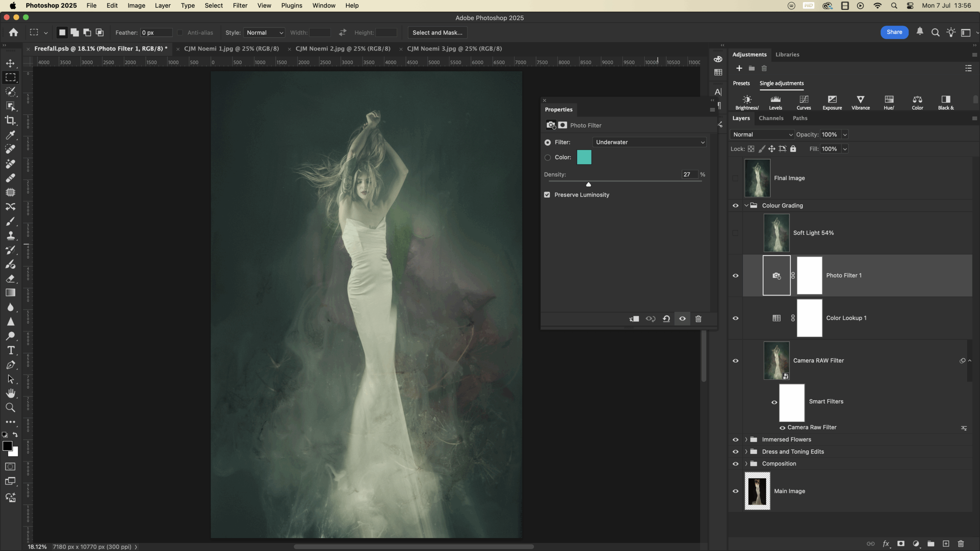The height and width of the screenshot is (551, 980).
Task: Select the Color radio button
Action: click(548, 158)
